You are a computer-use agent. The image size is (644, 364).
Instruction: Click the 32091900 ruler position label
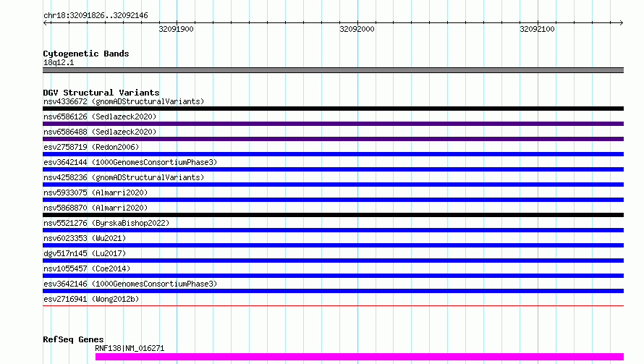click(x=177, y=29)
